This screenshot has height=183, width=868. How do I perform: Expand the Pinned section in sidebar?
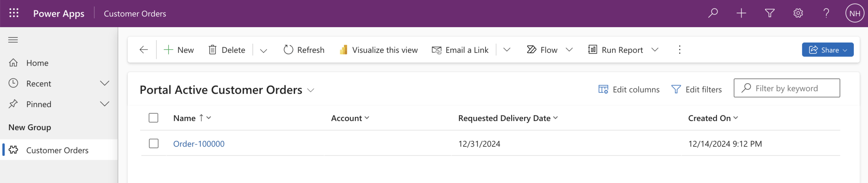[104, 104]
